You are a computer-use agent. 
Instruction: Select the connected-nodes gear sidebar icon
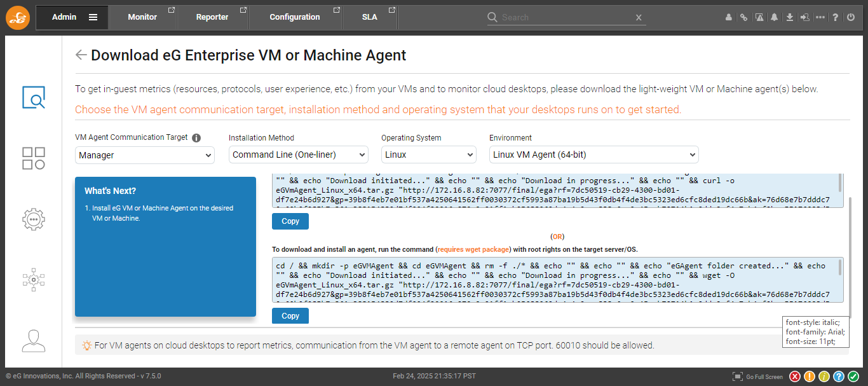[x=34, y=279]
